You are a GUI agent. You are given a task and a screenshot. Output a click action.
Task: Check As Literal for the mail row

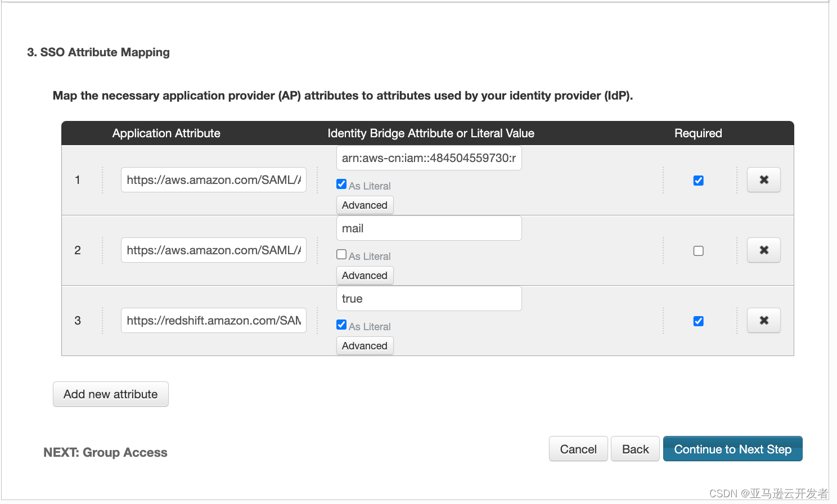(x=341, y=254)
